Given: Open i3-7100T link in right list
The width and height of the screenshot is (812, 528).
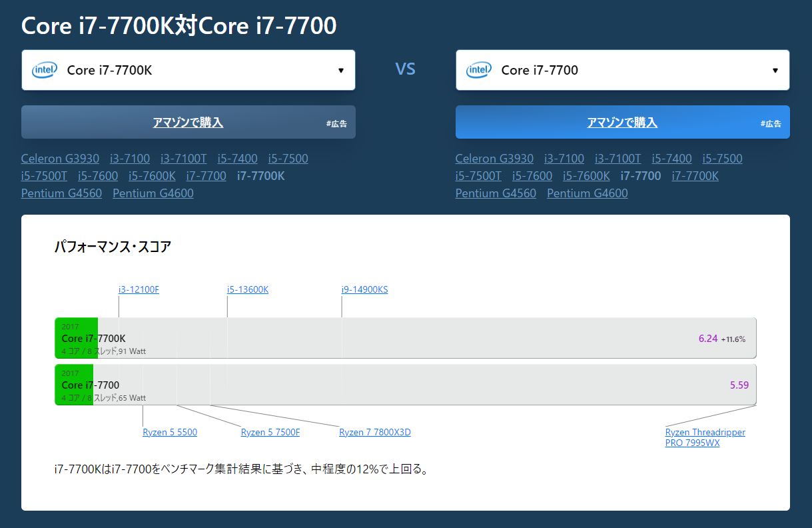Looking at the screenshot, I should click(x=618, y=159).
